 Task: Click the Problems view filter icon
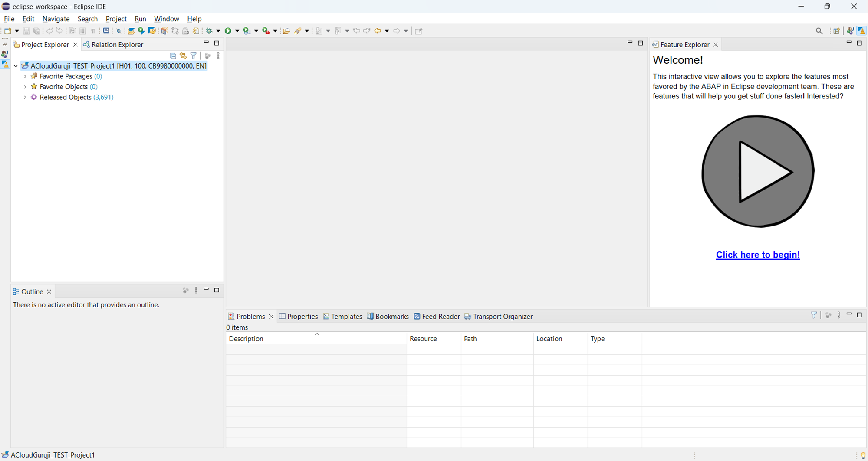click(x=814, y=315)
